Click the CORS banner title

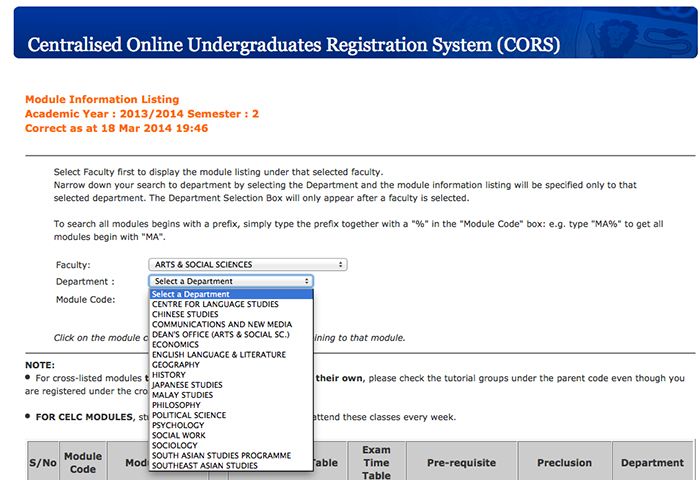coord(293,45)
